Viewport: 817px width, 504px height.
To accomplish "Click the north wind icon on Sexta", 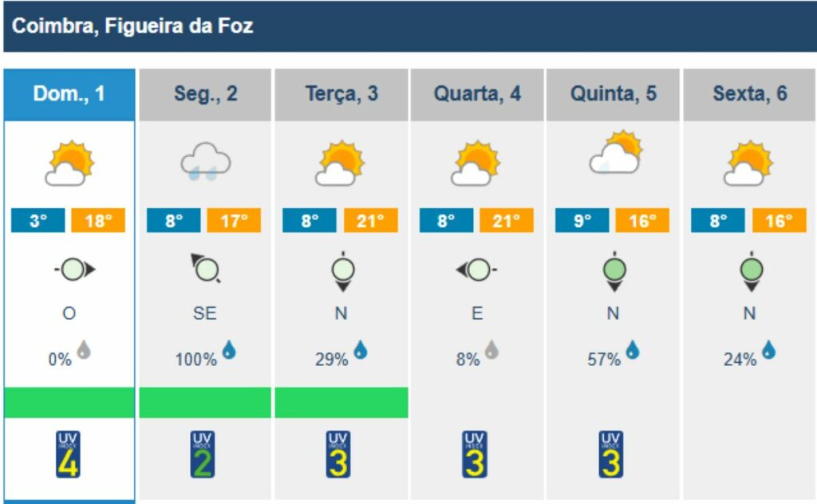I will click(x=750, y=271).
